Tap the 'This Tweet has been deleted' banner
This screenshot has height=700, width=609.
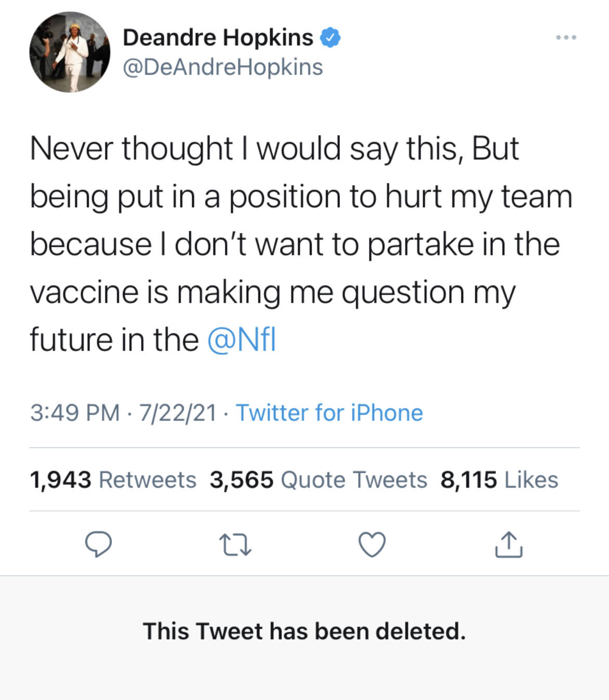pos(304,631)
